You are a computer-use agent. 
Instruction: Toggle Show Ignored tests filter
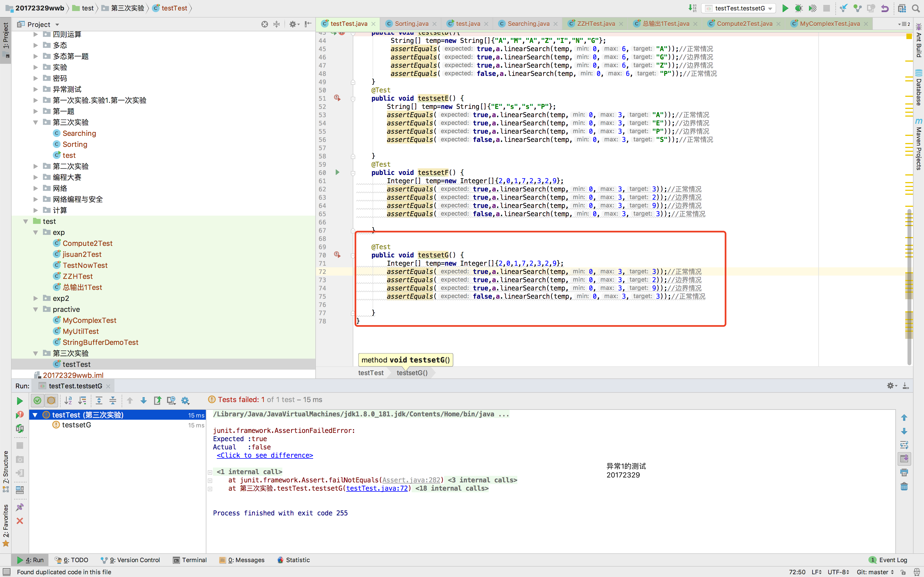click(x=51, y=400)
